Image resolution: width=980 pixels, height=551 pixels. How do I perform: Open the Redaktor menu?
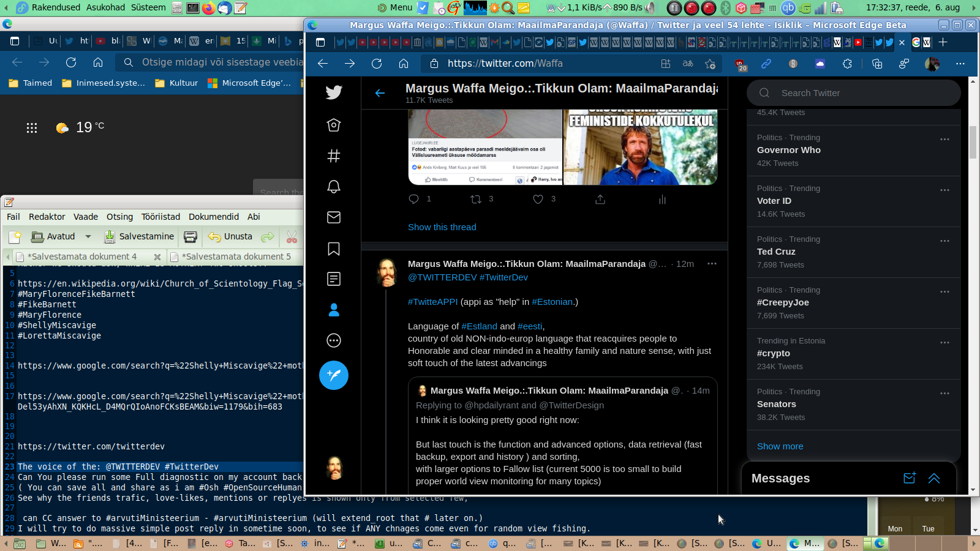coord(47,217)
